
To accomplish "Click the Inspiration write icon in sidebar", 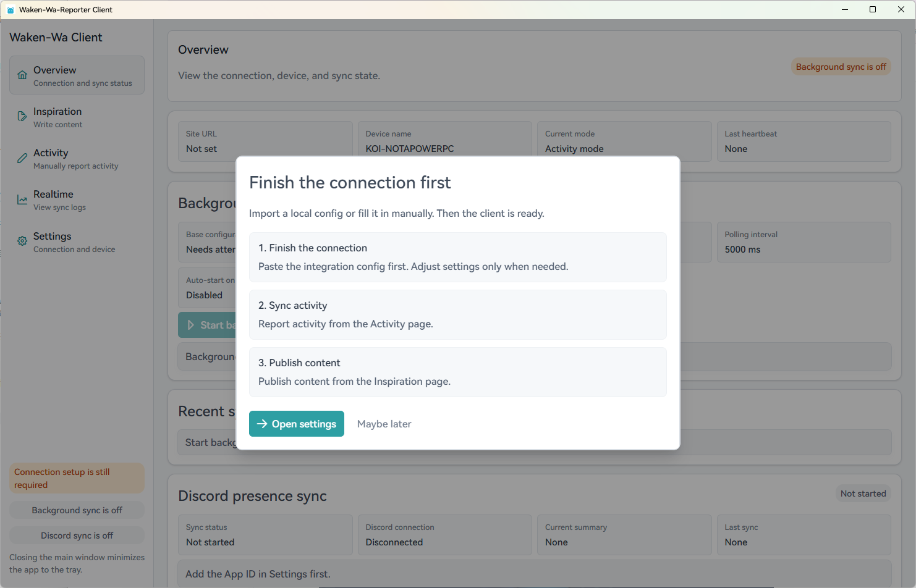I will click(22, 117).
